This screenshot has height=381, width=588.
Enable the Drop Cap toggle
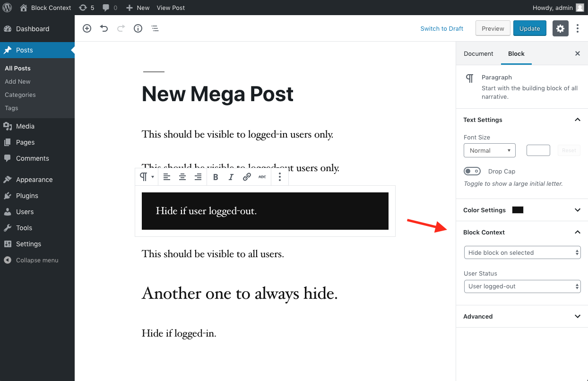click(472, 171)
